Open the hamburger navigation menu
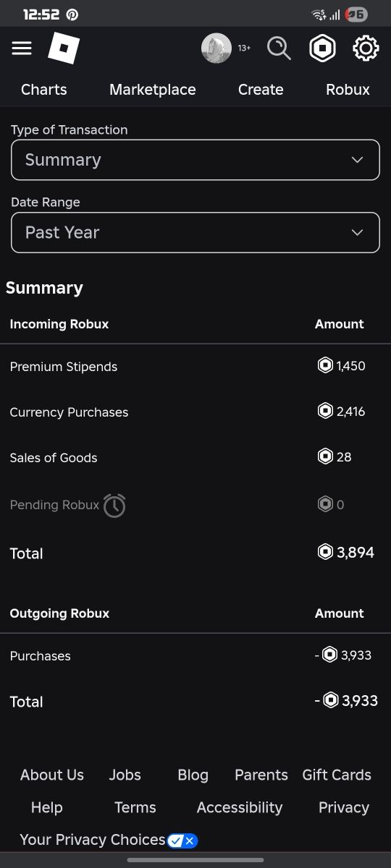Screen dimensions: 391x868 click(22, 48)
